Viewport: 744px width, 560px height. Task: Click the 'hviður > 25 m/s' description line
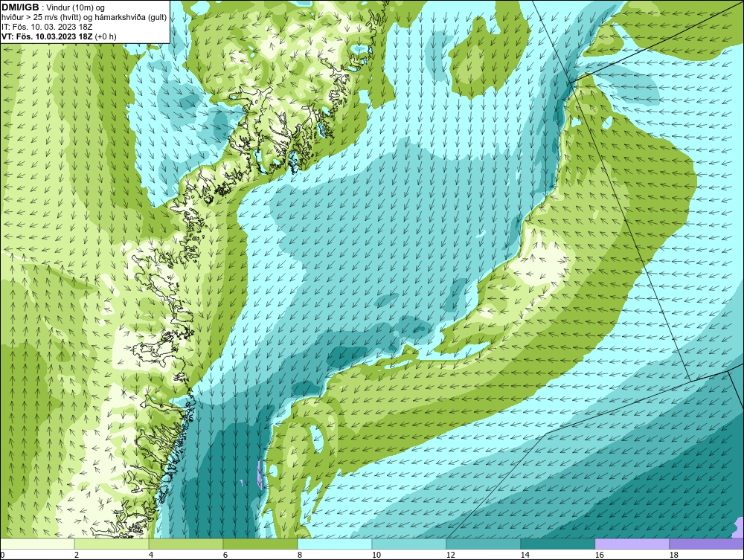[x=84, y=18]
